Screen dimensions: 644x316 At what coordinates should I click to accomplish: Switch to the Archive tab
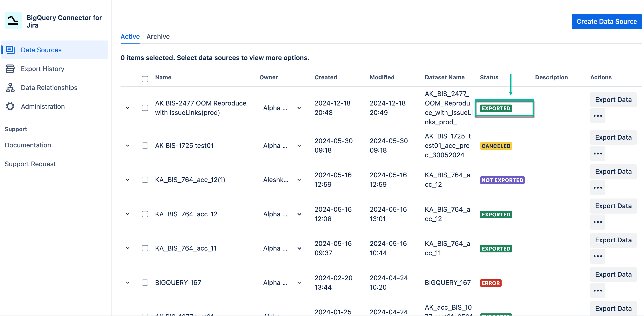coord(158,36)
